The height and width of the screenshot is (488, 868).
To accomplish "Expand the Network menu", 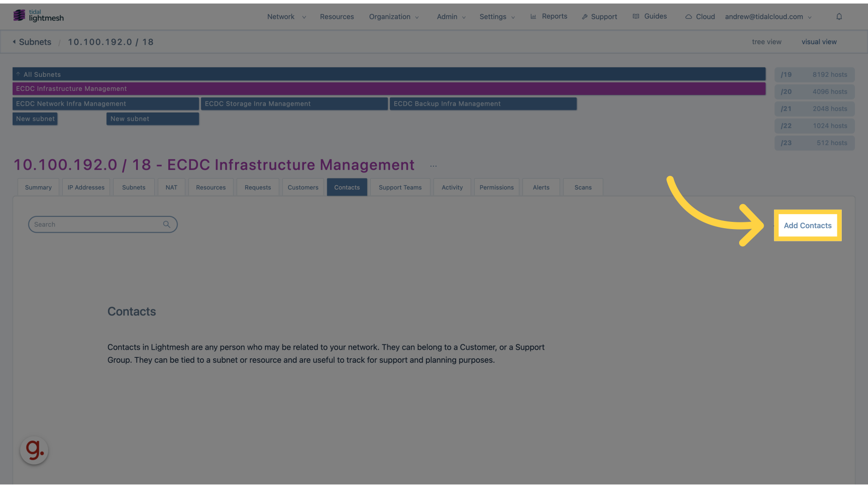I will click(287, 17).
